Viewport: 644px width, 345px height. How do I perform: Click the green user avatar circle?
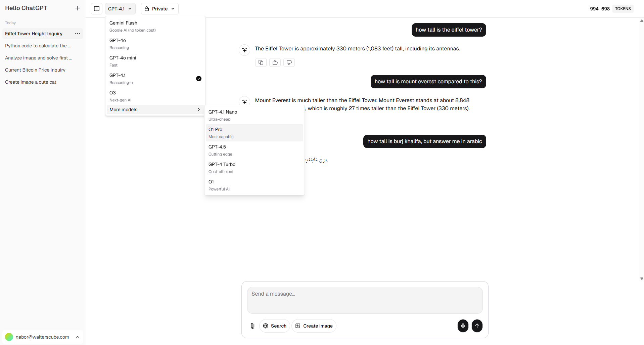point(9,337)
